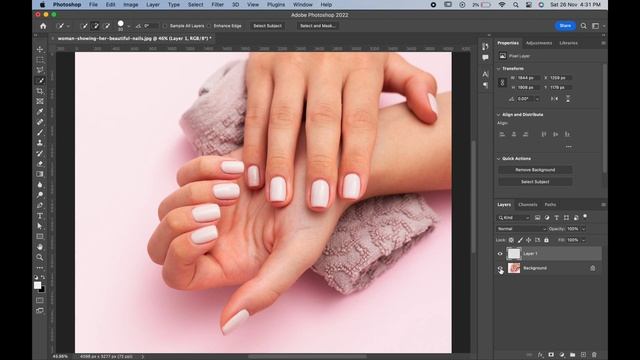Click the Home icon in options bar
The image size is (640, 360).
(x=43, y=26)
